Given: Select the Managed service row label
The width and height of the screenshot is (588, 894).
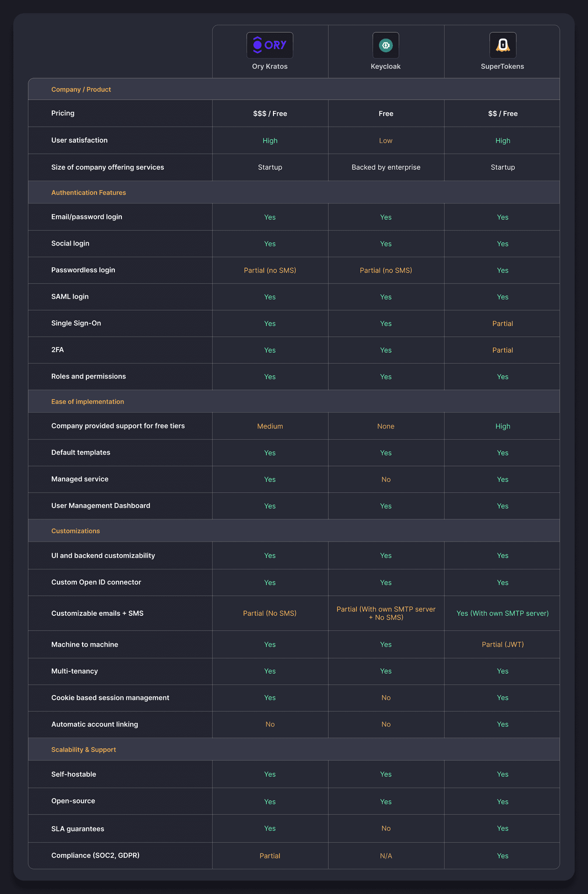Looking at the screenshot, I should pyautogui.click(x=80, y=479).
